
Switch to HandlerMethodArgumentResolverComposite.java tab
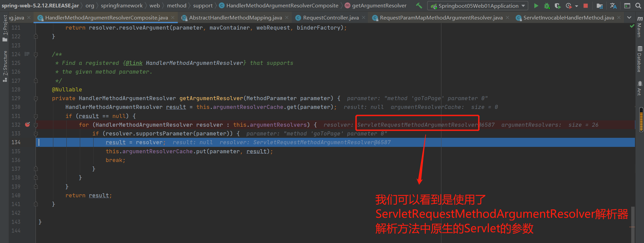[107, 18]
